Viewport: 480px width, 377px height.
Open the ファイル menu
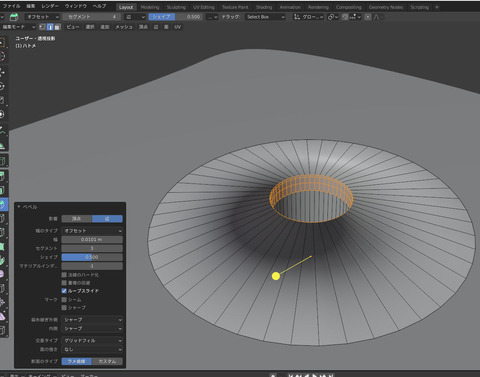[x=12, y=6]
